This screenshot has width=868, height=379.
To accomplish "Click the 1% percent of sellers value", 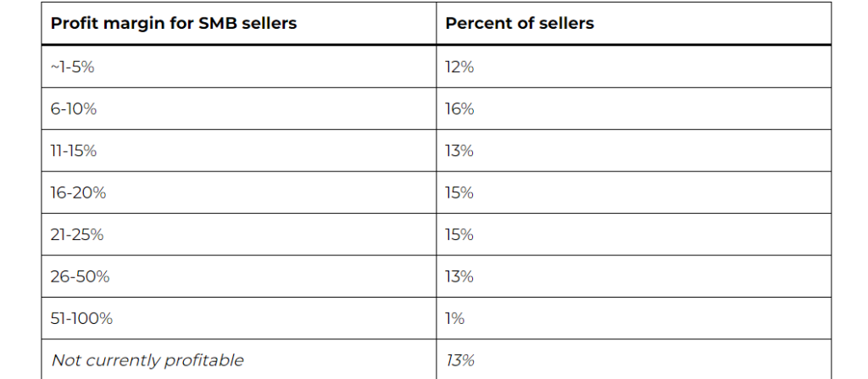I will (x=455, y=319).
